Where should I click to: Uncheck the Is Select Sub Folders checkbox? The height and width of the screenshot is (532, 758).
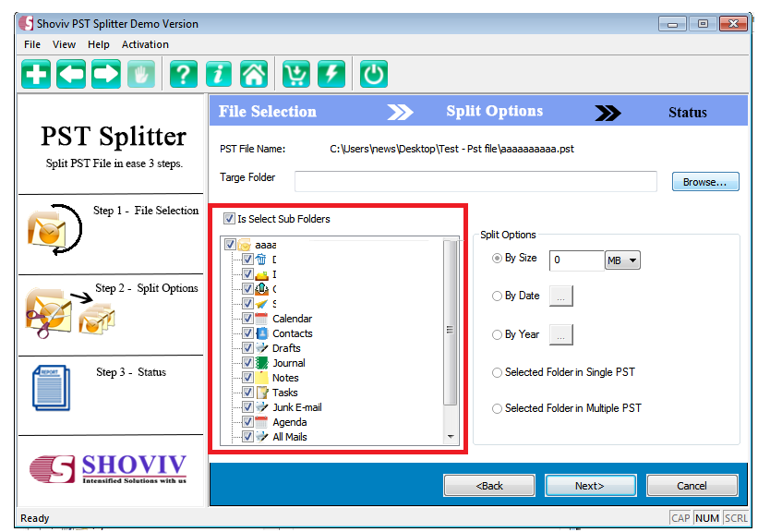229,219
